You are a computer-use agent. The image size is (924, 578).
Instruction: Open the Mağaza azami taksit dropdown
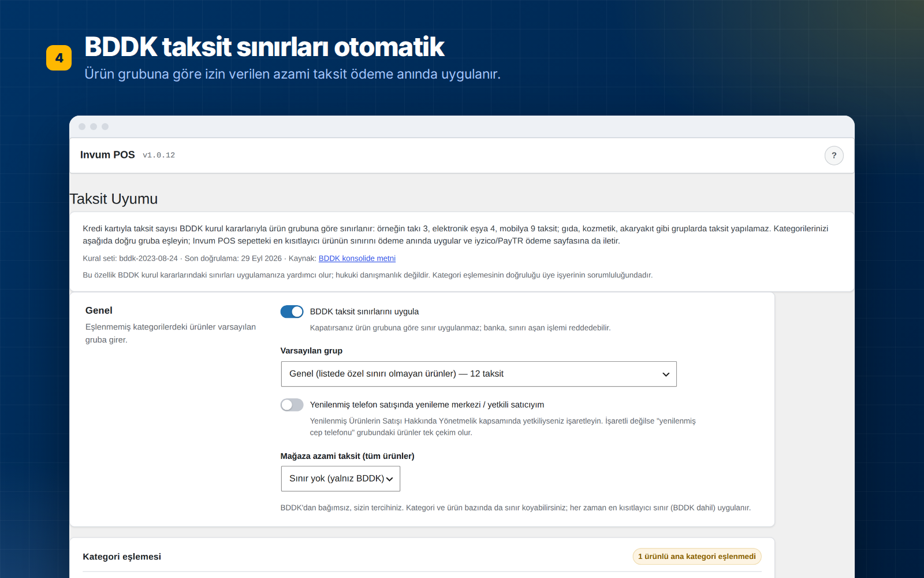pos(341,479)
